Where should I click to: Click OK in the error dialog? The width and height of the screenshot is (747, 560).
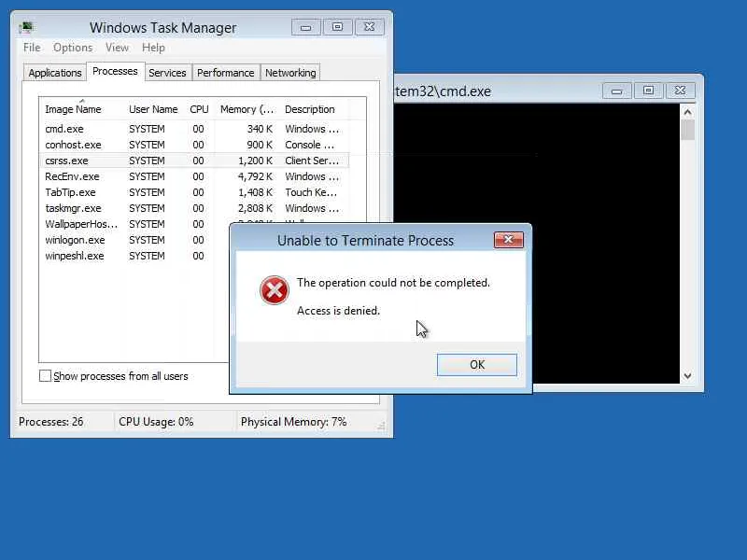[x=477, y=365]
